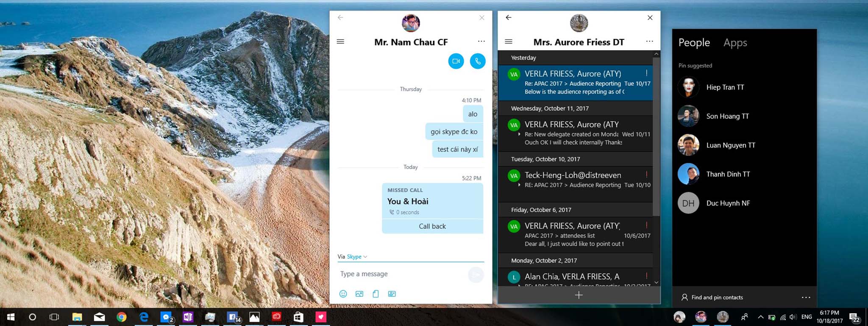The image size is (868, 326).
Task: Click the 'gọi skype đc ko' message
Action: click(454, 132)
